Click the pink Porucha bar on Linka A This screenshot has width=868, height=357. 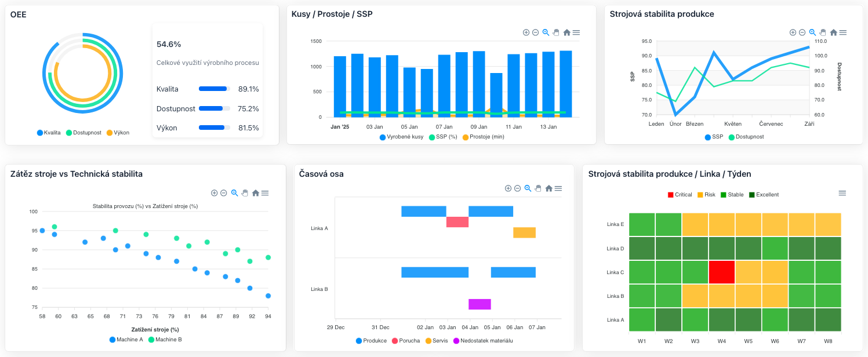pos(457,222)
